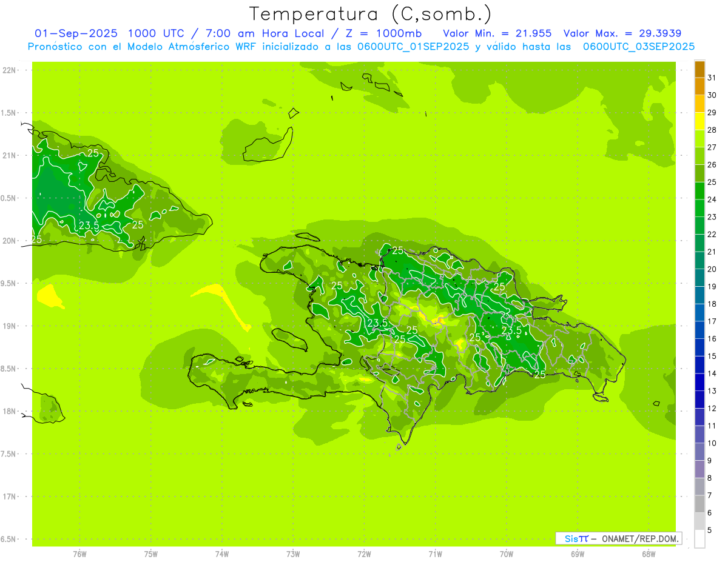Click the '18N' latitude axis label
The height and width of the screenshot is (562, 728).
[x=10, y=412]
